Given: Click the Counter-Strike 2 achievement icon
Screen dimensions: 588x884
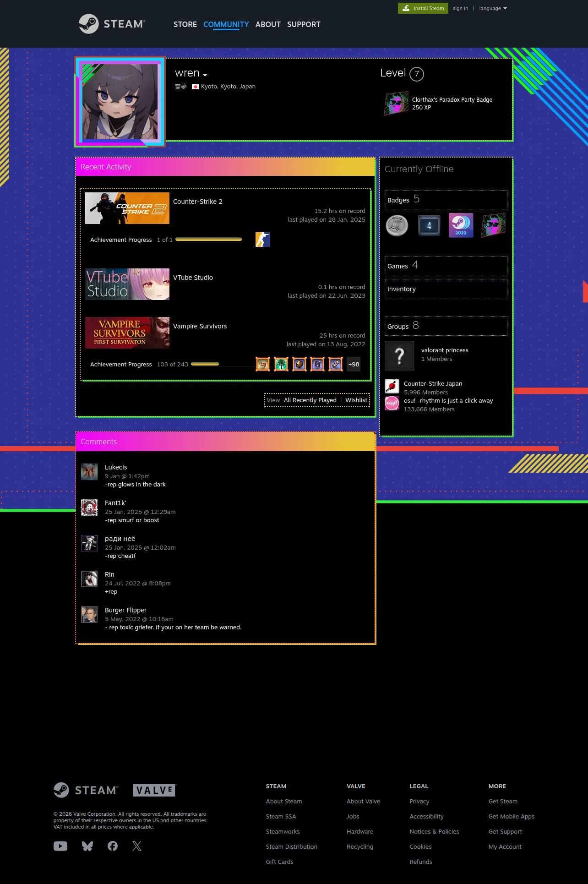Looking at the screenshot, I should pyautogui.click(x=263, y=240).
